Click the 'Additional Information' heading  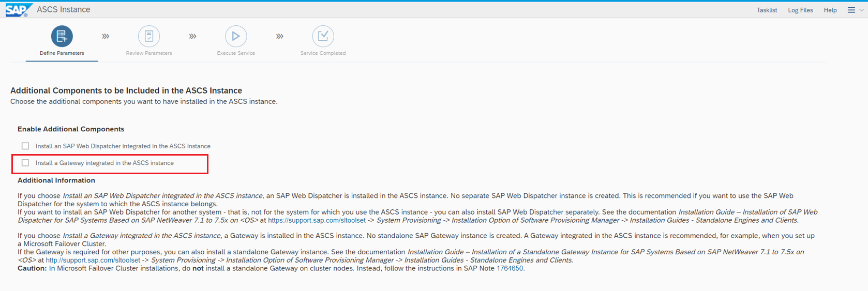coord(56,180)
